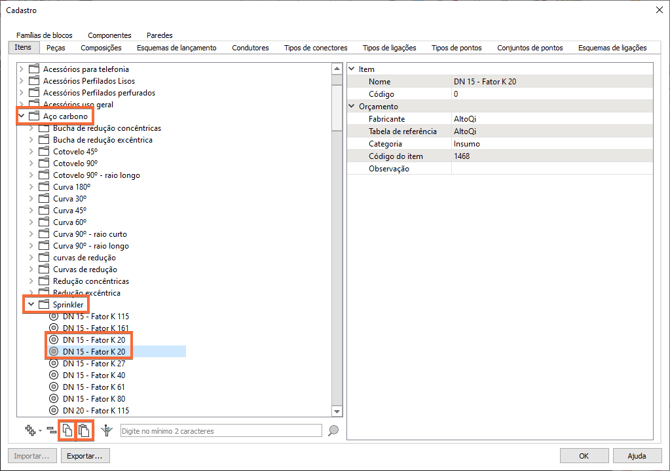Click the search text input field
The image size is (670, 471).
220,431
